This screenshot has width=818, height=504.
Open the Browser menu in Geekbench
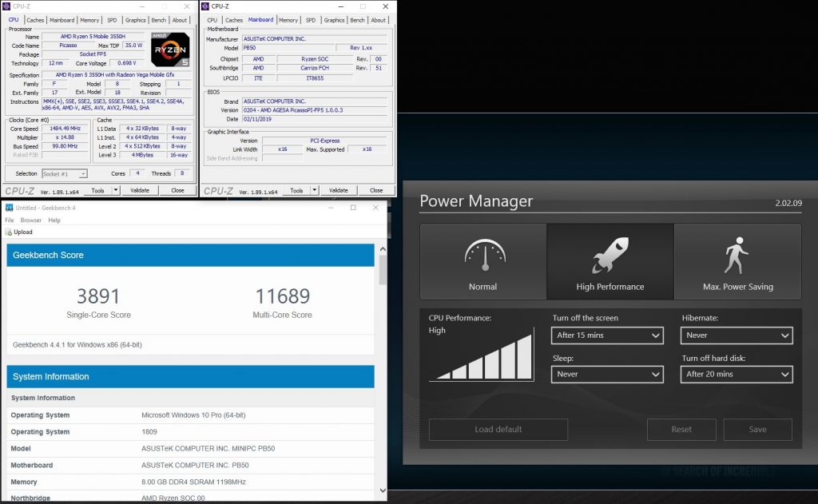pyautogui.click(x=30, y=220)
